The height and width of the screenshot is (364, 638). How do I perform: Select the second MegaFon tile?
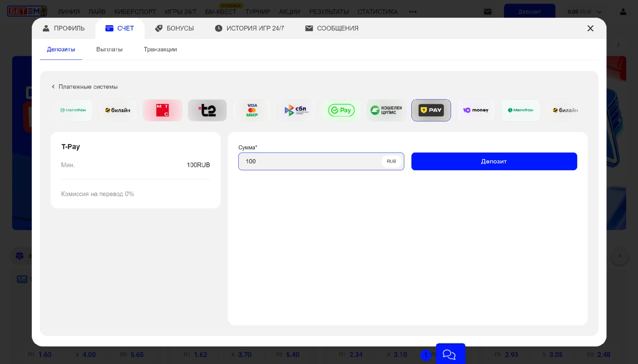521,110
